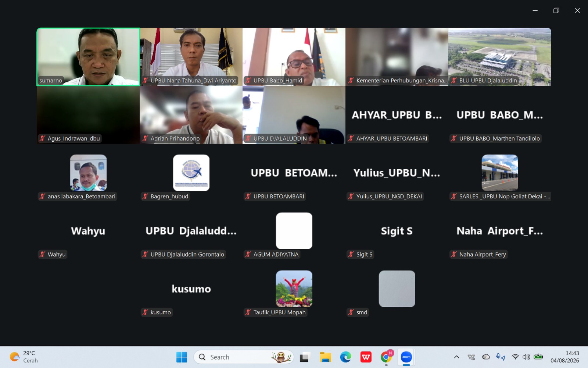Viewport: 588px width, 368px height.
Task: Click the Windows Start button
Action: (182, 357)
